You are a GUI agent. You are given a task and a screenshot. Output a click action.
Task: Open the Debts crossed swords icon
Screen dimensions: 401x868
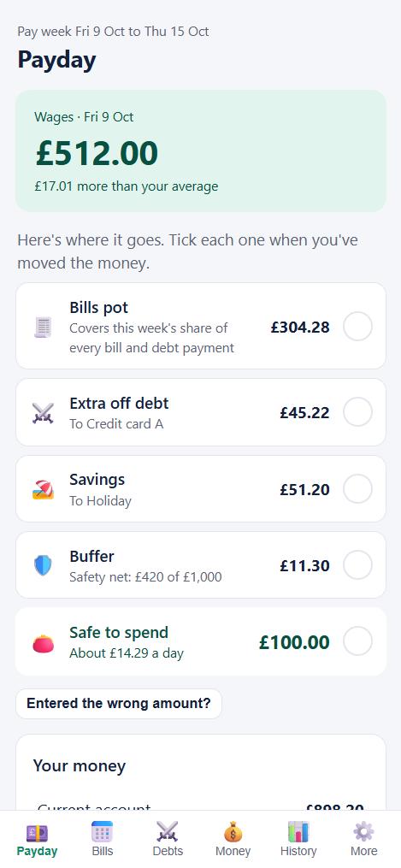(168, 831)
